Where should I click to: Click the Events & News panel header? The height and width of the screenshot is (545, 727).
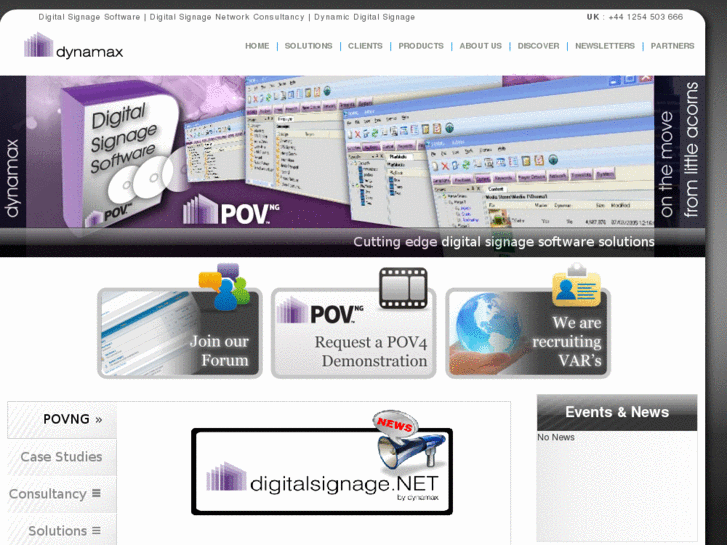tap(617, 412)
